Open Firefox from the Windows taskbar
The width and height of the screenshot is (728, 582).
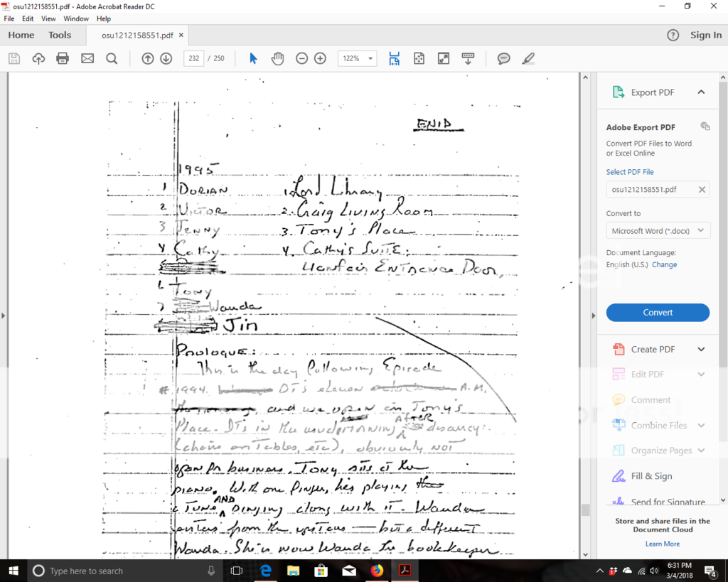pyautogui.click(x=376, y=571)
